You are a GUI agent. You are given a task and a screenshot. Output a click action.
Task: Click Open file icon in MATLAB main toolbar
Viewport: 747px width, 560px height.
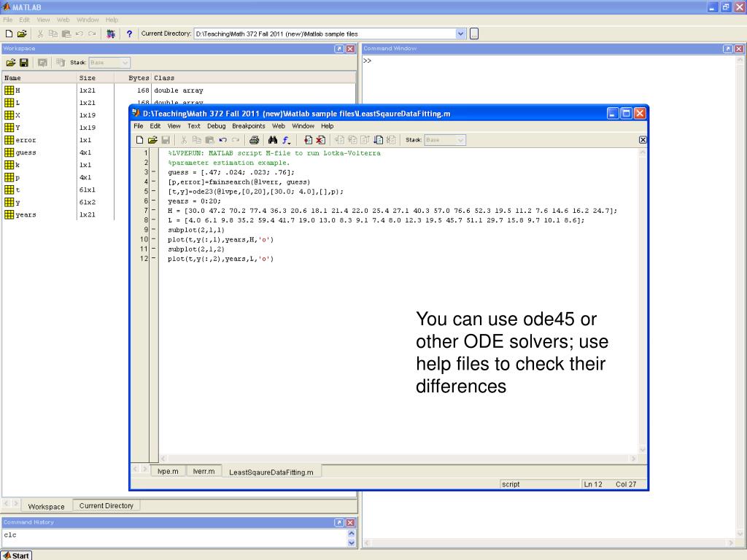(22, 34)
